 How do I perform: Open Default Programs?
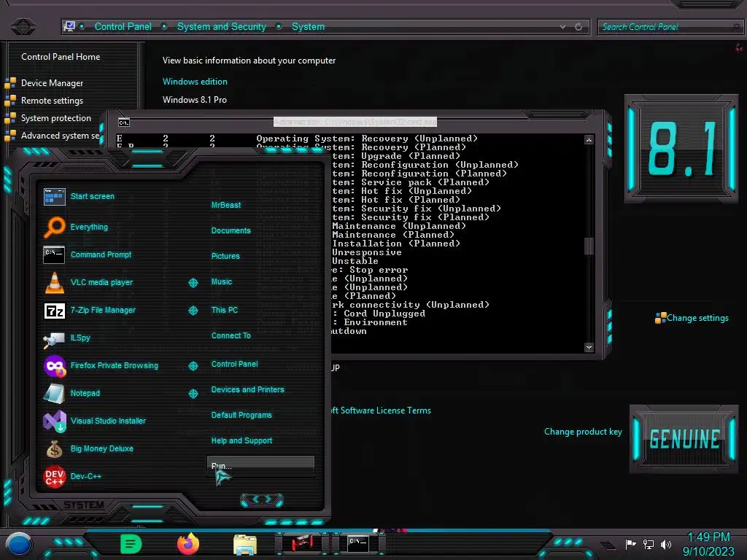click(x=241, y=415)
